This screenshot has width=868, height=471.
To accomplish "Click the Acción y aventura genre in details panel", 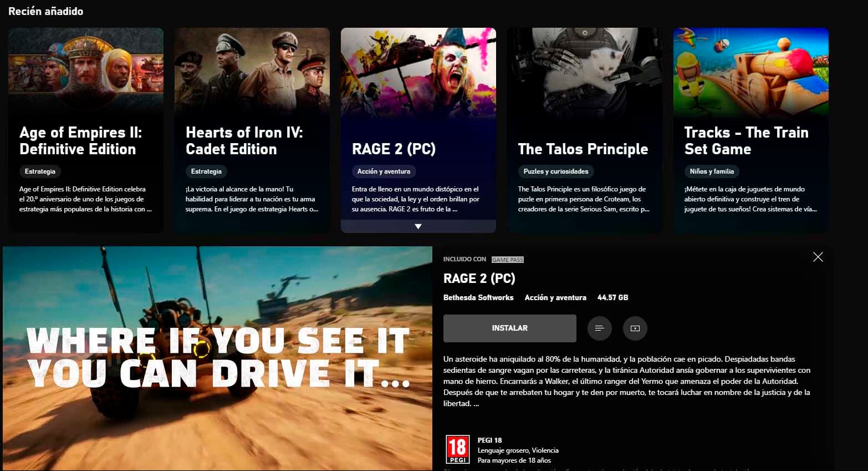I will tap(555, 298).
